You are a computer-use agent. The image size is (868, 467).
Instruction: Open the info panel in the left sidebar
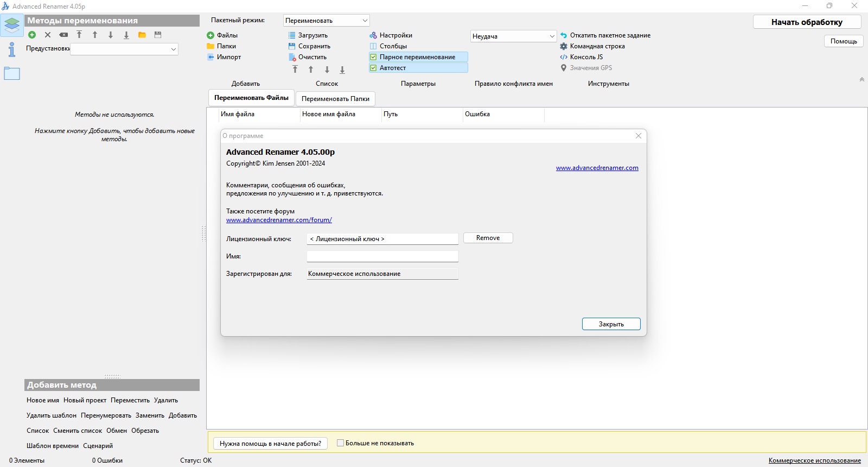click(x=12, y=49)
